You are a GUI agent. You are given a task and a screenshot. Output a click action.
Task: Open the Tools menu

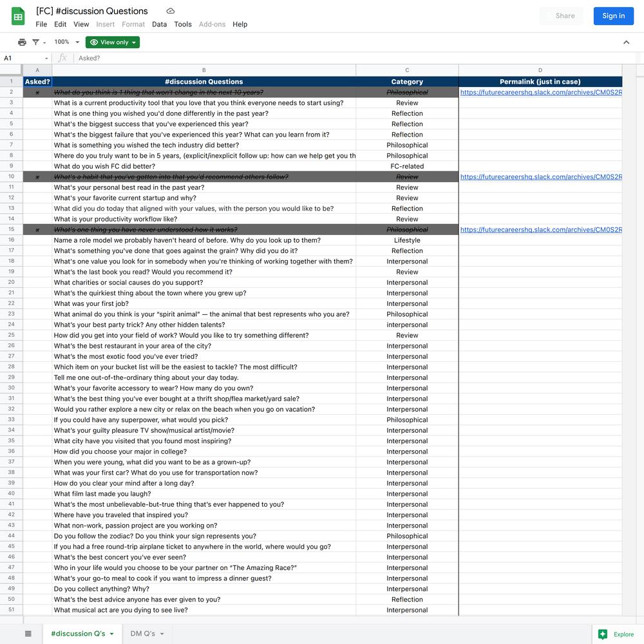(183, 24)
